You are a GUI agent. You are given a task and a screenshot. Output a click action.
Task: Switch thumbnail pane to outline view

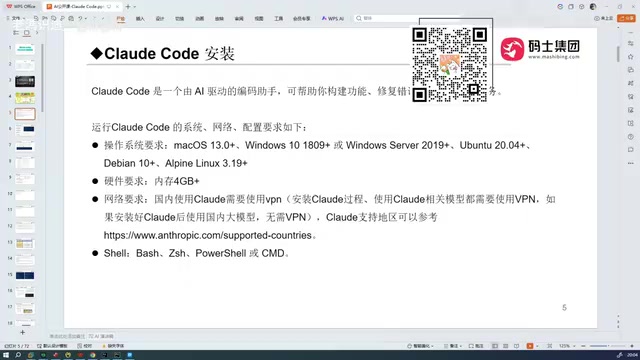coord(16,33)
